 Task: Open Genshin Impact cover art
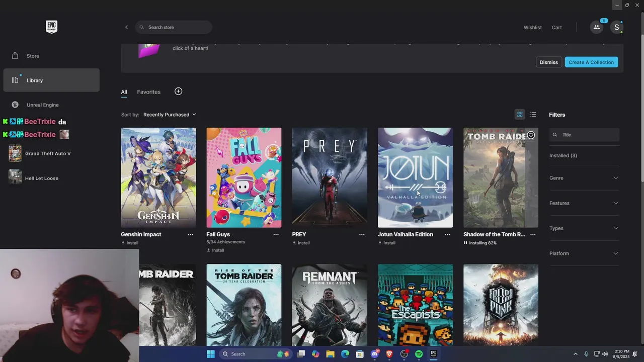point(158,177)
